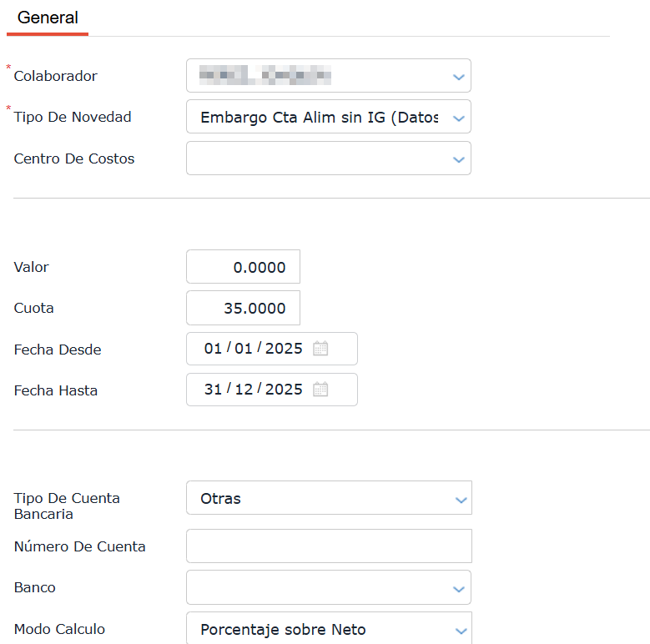
Task: Open the Modo Calculo dropdown
Action: pyautogui.click(x=459, y=630)
